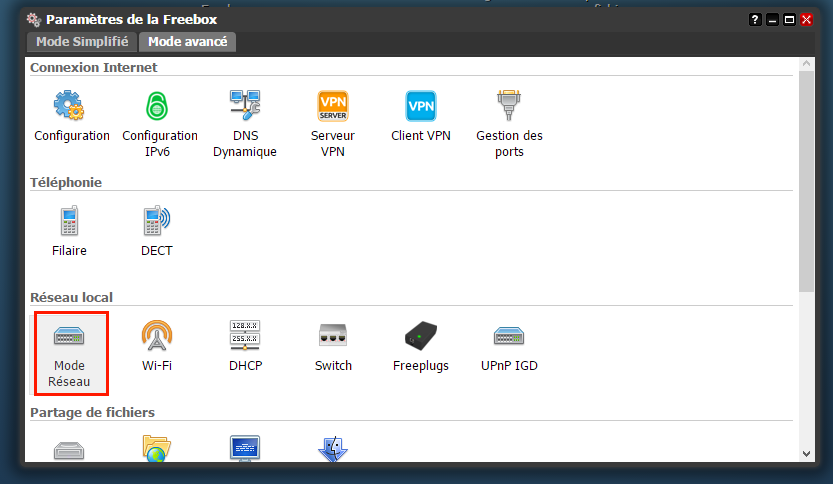Switch to Mode Simplifié tab
Screen dimensions: 833x484
(82, 41)
